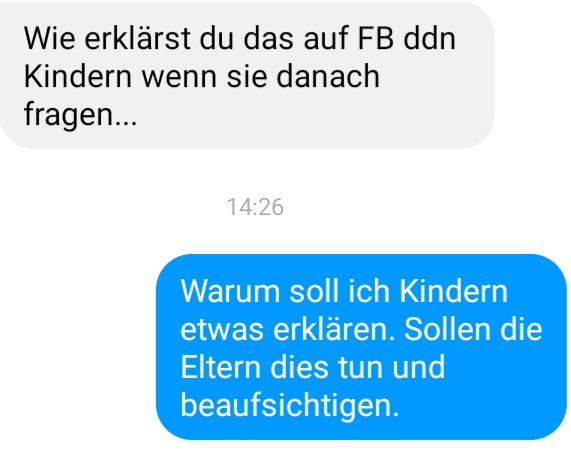
Task: Click 'Kindern' in the blue sent message
Action: (x=453, y=291)
